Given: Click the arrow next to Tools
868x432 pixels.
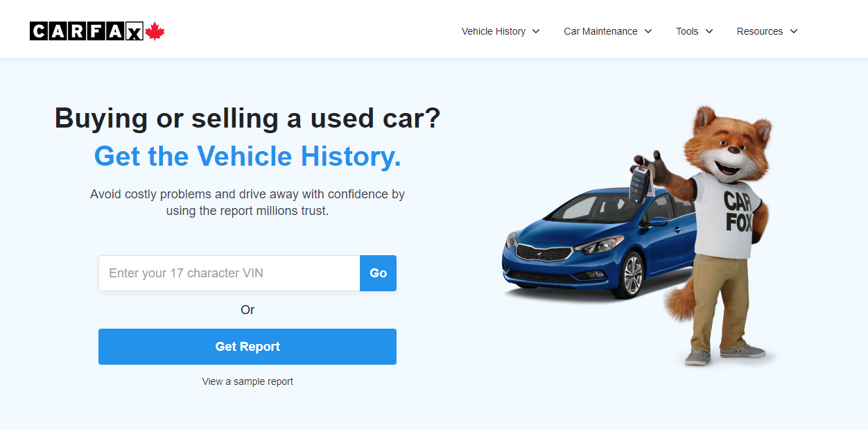Looking at the screenshot, I should pyautogui.click(x=709, y=31).
